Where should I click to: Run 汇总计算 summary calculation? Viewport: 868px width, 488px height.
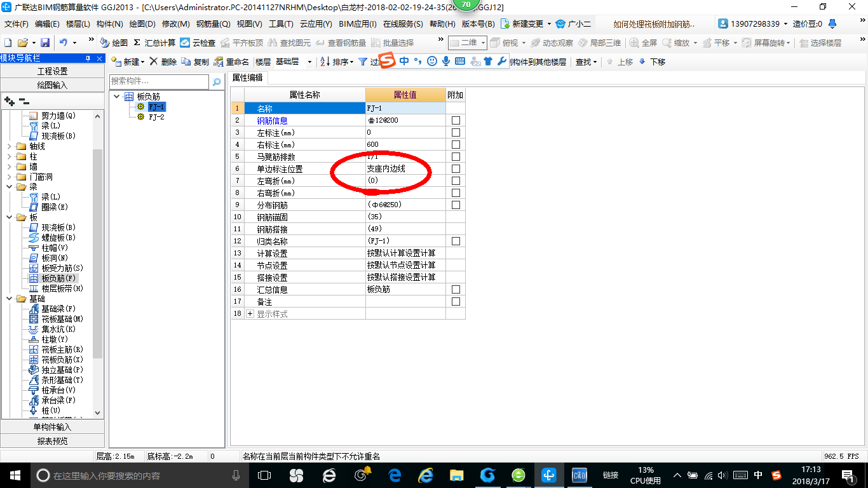[154, 43]
